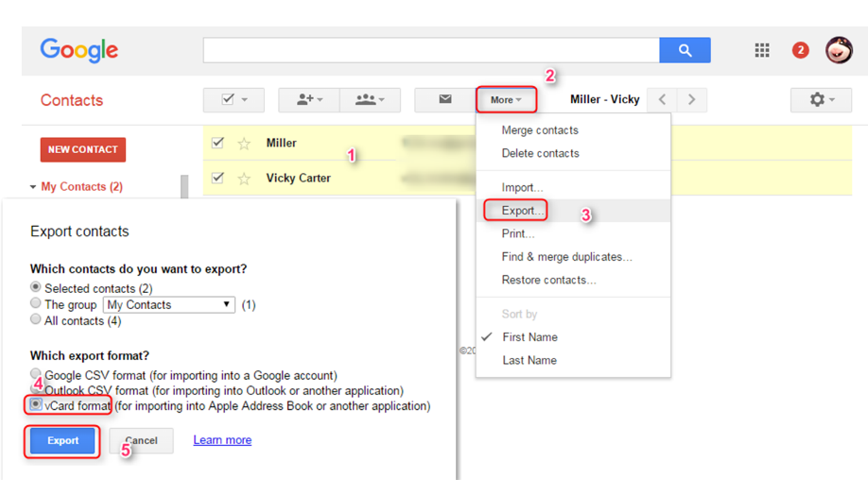Screen dimensions: 868x480
Task: Click in the search input field
Action: [x=431, y=50]
